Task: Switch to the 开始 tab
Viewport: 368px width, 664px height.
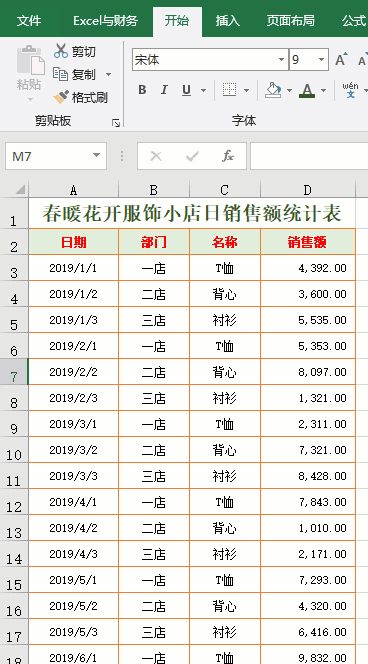Action: pyautogui.click(x=177, y=21)
